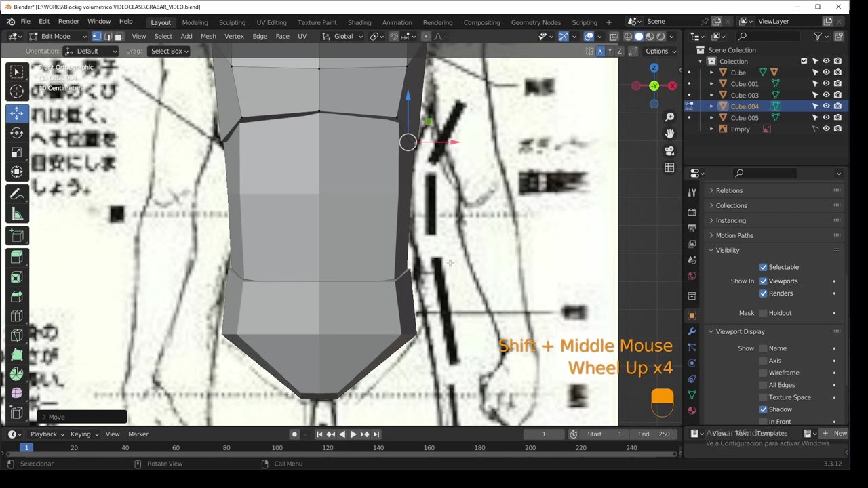Open the Render properties tab icon
Image resolution: width=868 pixels, height=488 pixels.
[692, 211]
